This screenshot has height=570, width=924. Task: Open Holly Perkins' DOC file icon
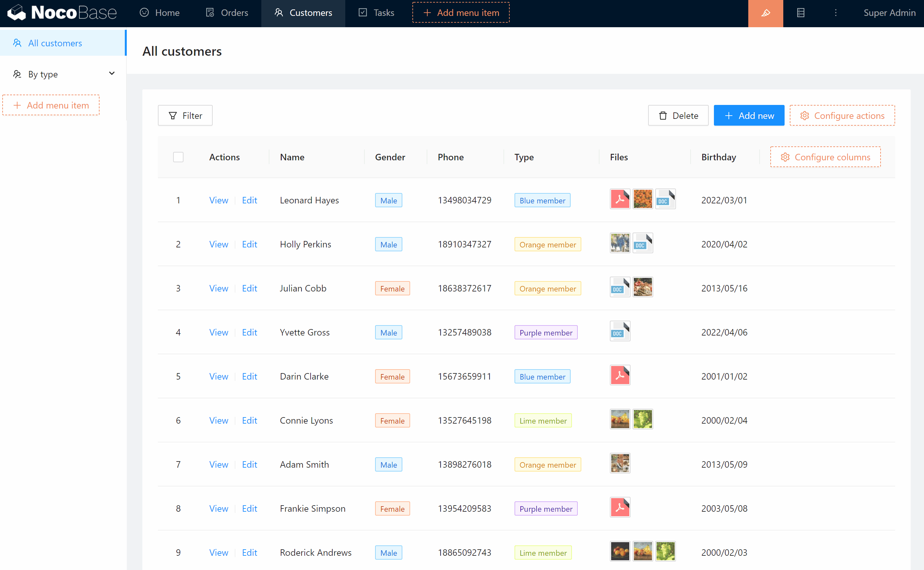tap(642, 243)
